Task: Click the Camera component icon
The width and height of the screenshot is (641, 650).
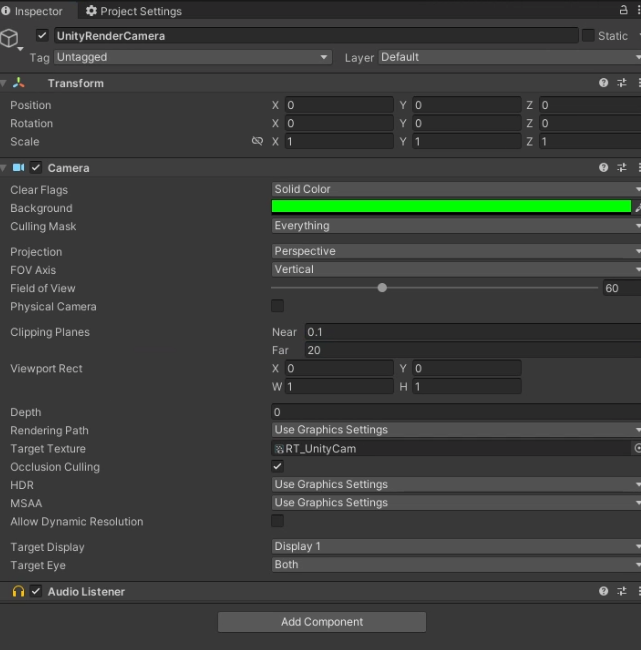Action: pos(18,167)
